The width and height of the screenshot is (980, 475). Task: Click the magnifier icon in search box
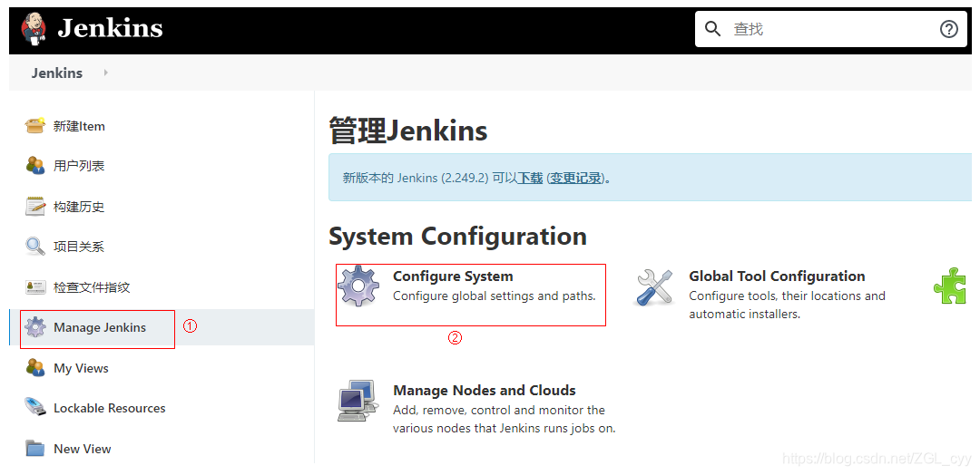[x=713, y=29]
